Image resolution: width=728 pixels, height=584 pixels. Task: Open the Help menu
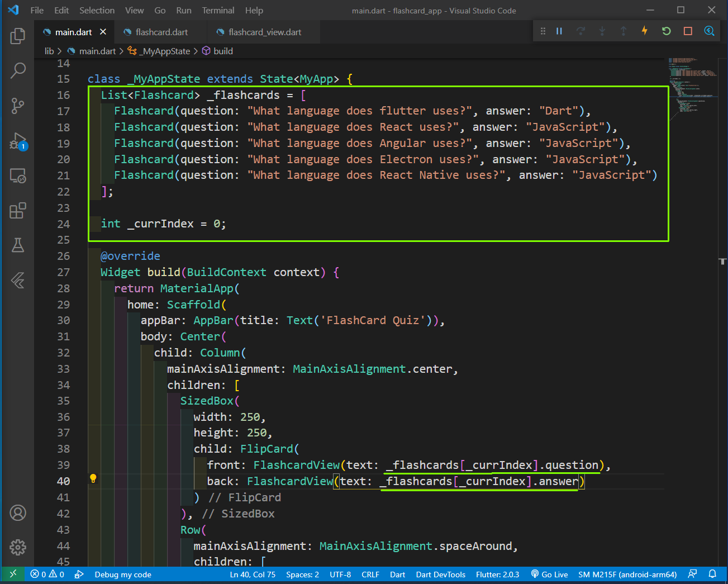point(254,10)
